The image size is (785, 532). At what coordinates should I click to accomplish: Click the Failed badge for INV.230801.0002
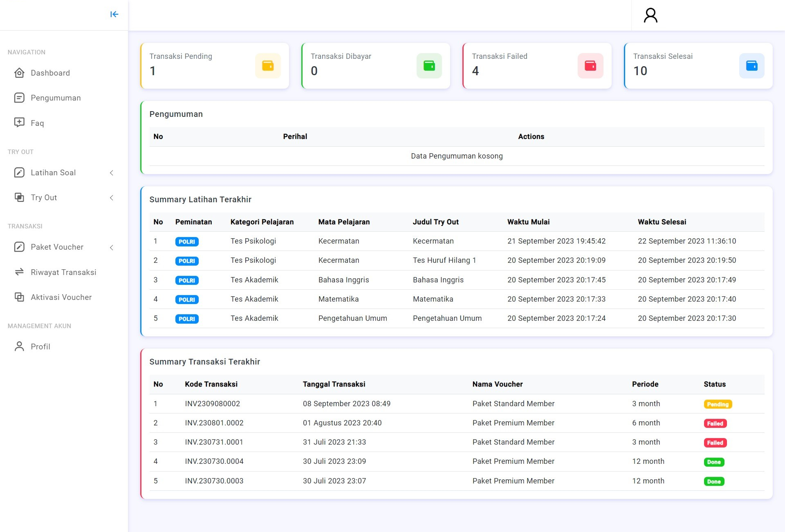pos(715,423)
